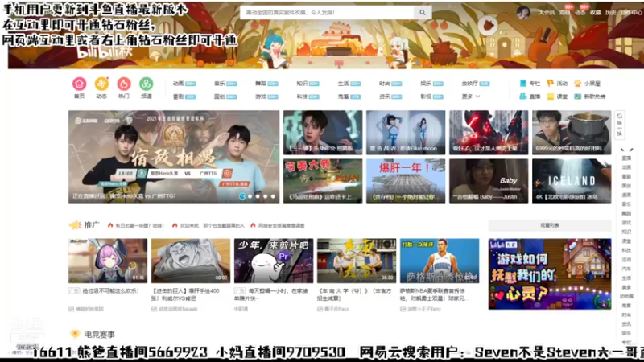
Task: Open the 生活 category
Action: pyautogui.click(x=343, y=84)
